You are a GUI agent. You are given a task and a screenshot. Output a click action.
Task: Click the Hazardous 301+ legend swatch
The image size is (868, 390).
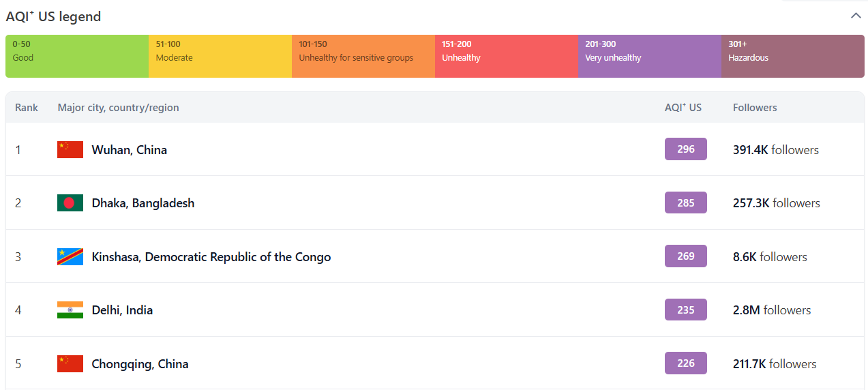(792, 56)
